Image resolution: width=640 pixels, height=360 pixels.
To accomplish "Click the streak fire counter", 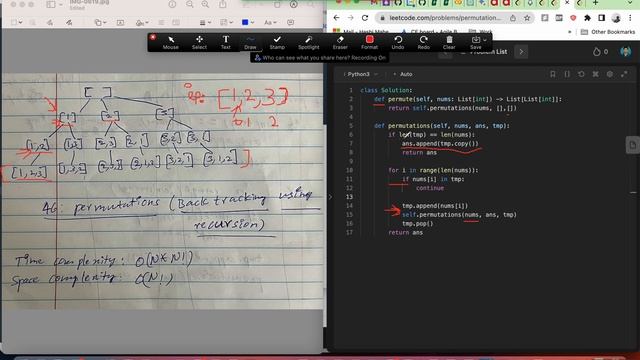I will (x=600, y=52).
